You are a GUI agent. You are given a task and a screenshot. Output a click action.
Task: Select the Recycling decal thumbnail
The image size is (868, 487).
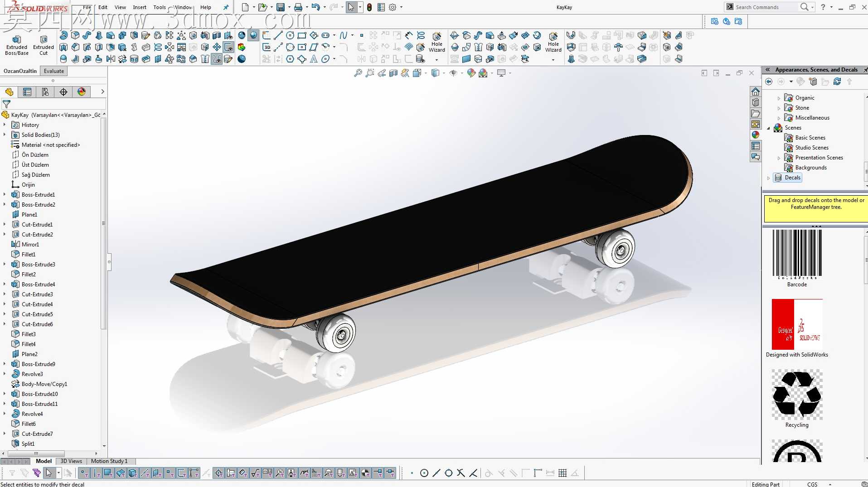click(797, 395)
